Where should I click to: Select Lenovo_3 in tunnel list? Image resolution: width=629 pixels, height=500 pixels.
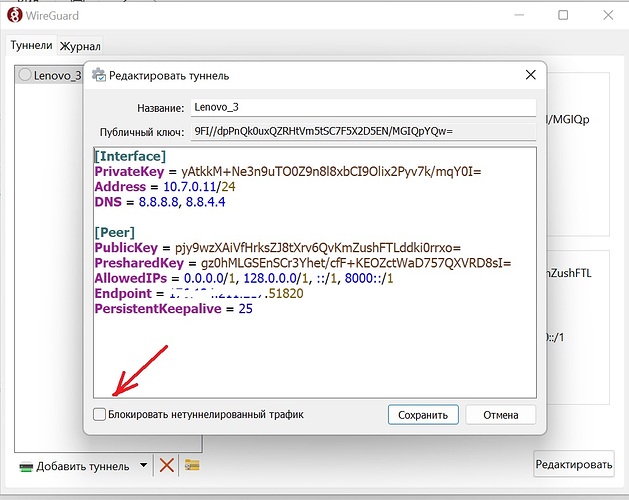pos(50,75)
